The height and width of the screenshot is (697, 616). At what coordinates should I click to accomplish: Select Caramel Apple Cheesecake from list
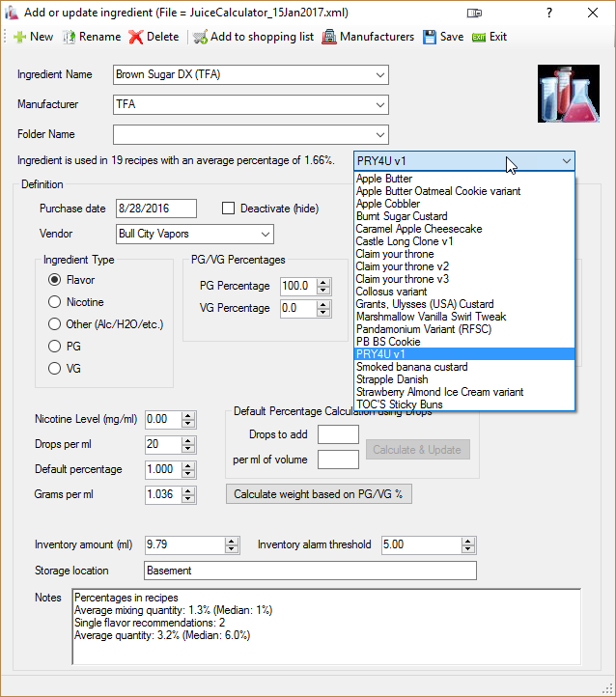418,229
